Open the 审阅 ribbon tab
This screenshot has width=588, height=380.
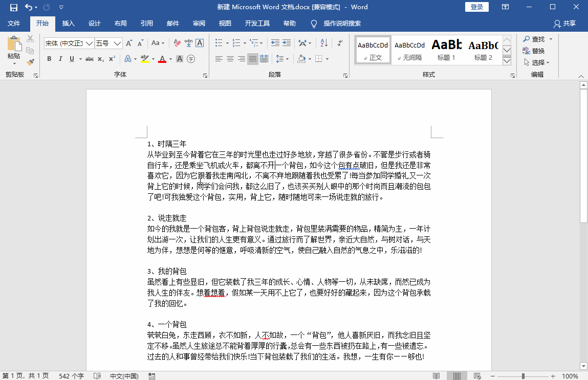[x=199, y=23]
